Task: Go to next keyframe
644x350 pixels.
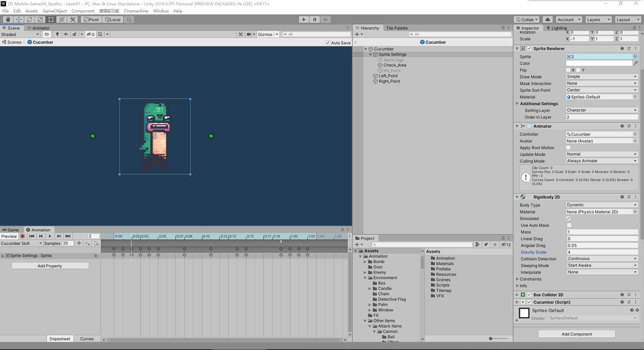Action: click(59, 236)
